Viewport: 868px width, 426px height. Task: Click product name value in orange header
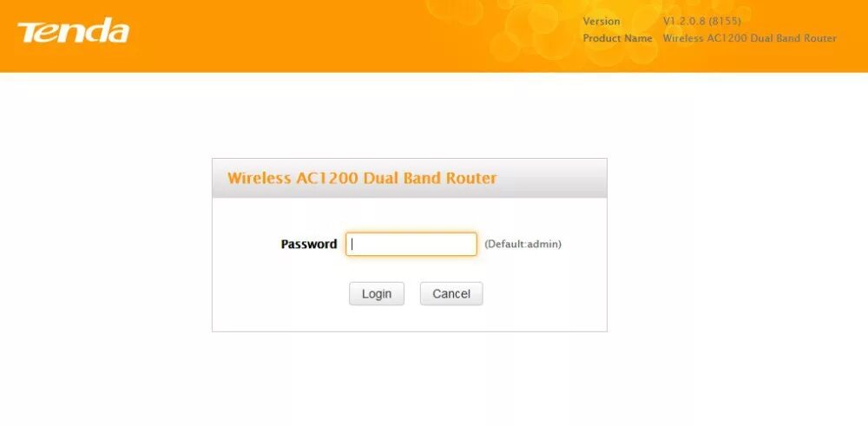pos(750,38)
